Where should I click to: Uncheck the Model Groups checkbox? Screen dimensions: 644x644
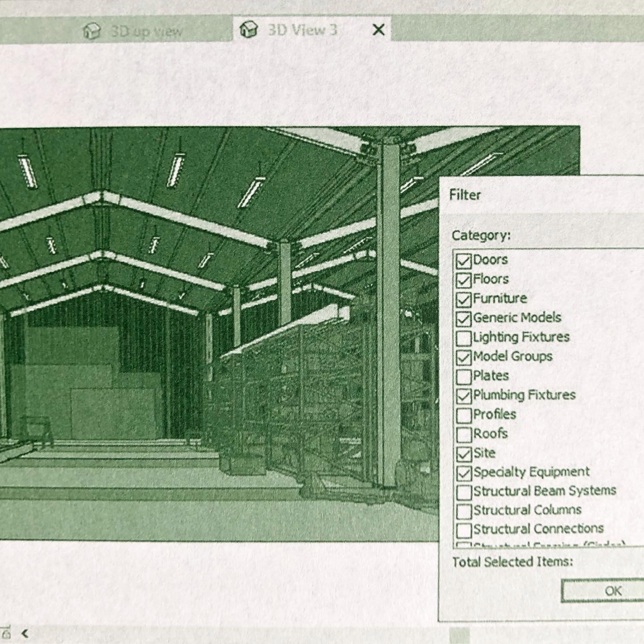464,357
